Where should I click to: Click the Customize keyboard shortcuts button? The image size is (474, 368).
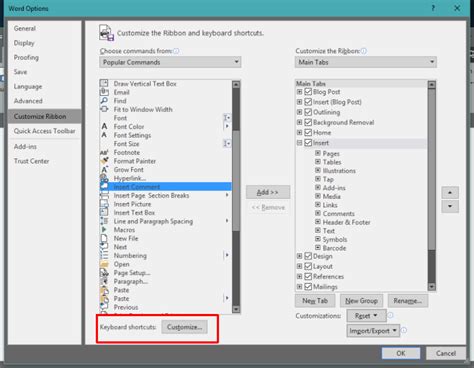point(184,327)
